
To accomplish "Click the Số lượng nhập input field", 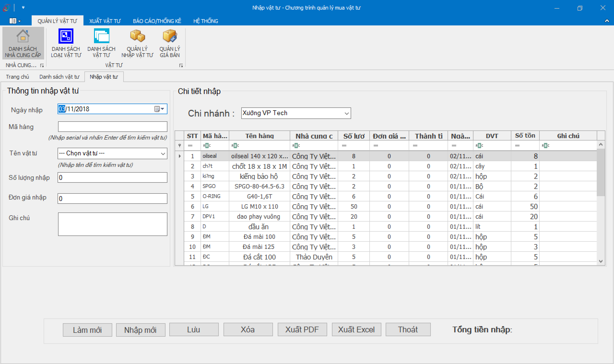I will coord(112,177).
